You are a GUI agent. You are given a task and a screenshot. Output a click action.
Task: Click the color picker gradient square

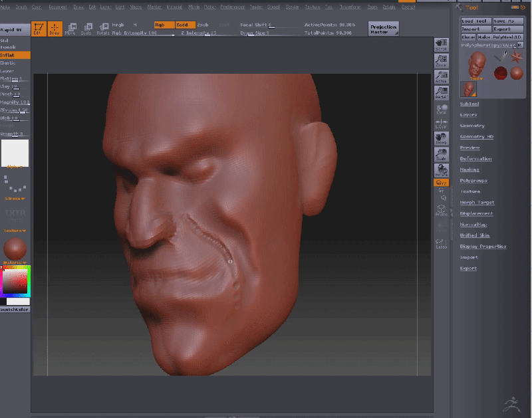point(15,282)
